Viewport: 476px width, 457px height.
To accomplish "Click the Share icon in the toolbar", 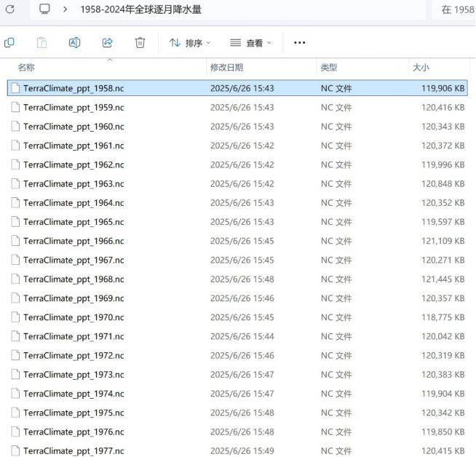I will (107, 43).
